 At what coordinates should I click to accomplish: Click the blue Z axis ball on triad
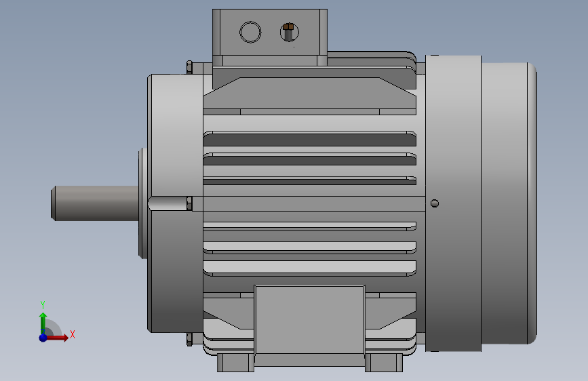(x=43, y=338)
